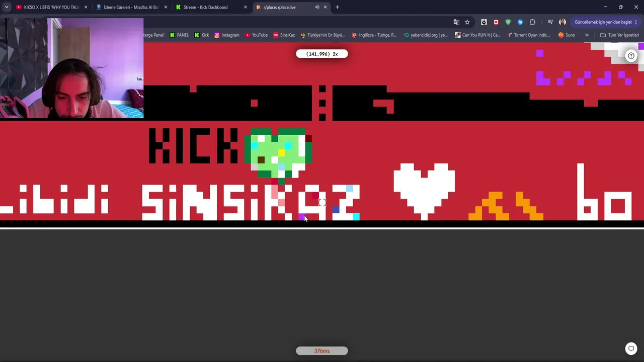The width and height of the screenshot is (644, 362).
Task: Open the media control playlist icon
Action: click(x=550, y=22)
